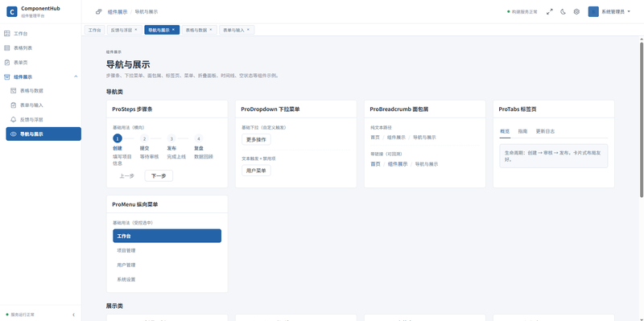The height and width of the screenshot is (321, 644).
Task: Click step 4 复盘 circle
Action: coord(199,138)
